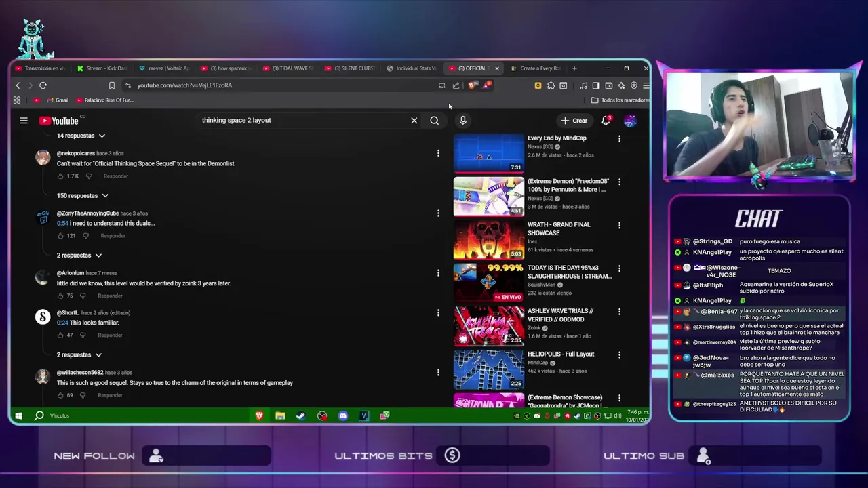The width and height of the screenshot is (868, 488).
Task: Open options for Arlonium comment
Action: coord(438,273)
